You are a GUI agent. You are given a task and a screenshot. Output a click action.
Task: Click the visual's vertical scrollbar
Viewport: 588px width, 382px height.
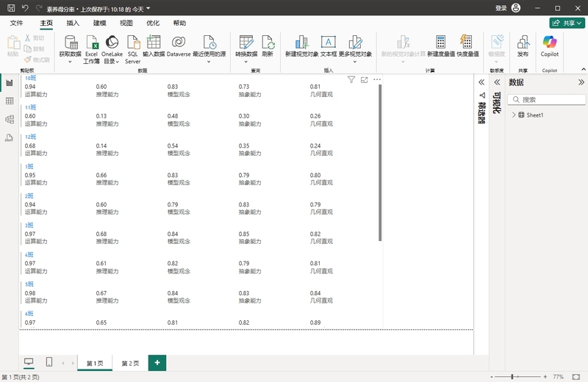(380, 162)
